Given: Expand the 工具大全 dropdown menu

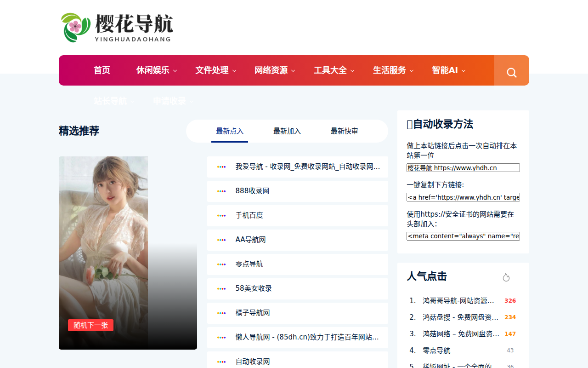Looking at the screenshot, I should tap(334, 70).
